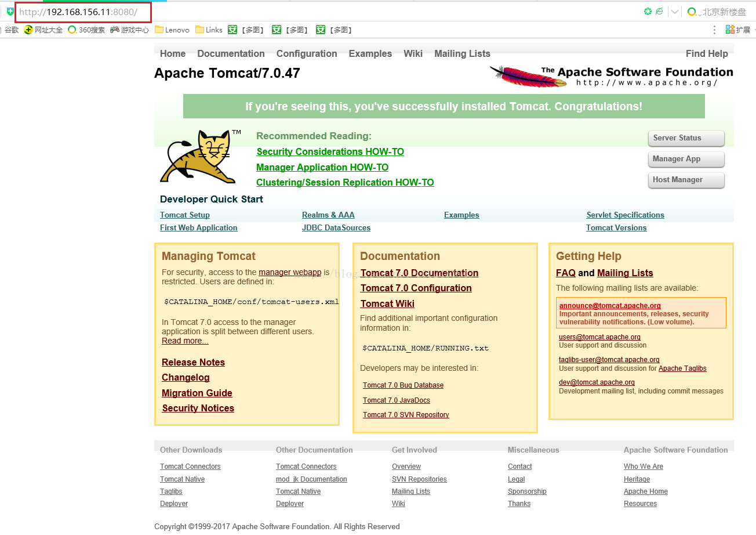Open the Configuration nav item
Screen dimensions: 756x535
pos(307,53)
